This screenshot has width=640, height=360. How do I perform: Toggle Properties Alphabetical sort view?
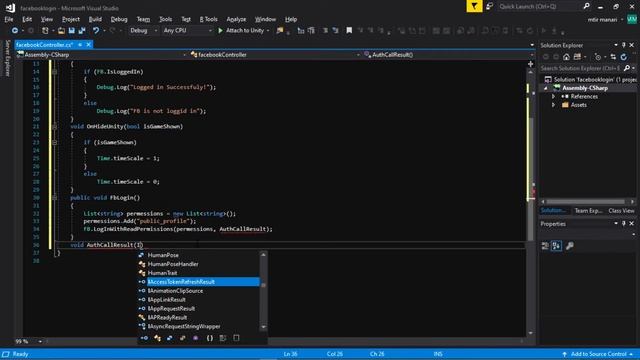[557, 246]
